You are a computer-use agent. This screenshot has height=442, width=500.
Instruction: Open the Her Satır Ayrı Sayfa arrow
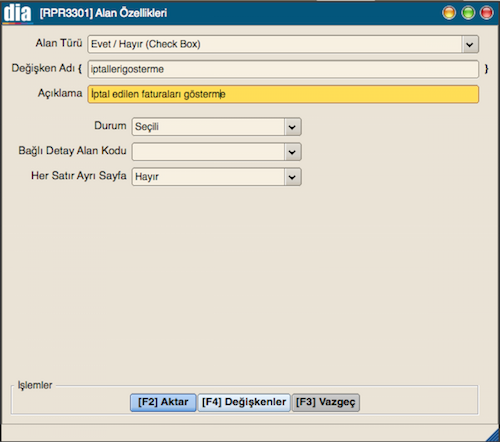pos(292,177)
